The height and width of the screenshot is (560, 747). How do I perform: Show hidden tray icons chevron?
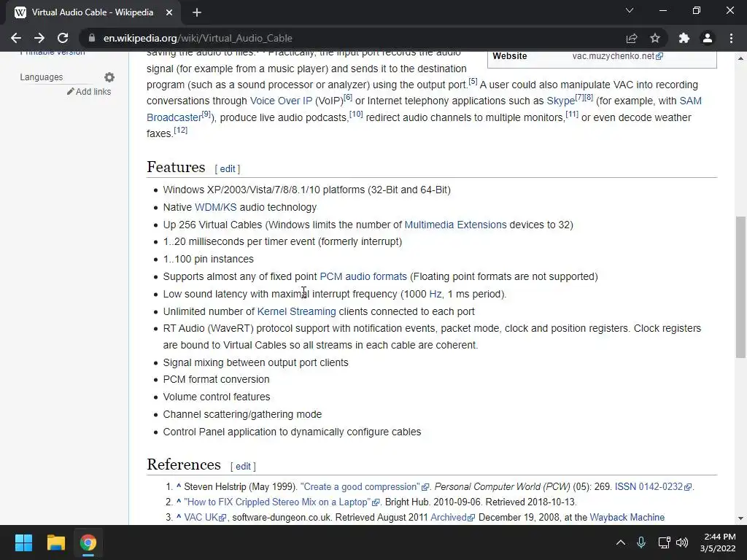[x=621, y=542]
